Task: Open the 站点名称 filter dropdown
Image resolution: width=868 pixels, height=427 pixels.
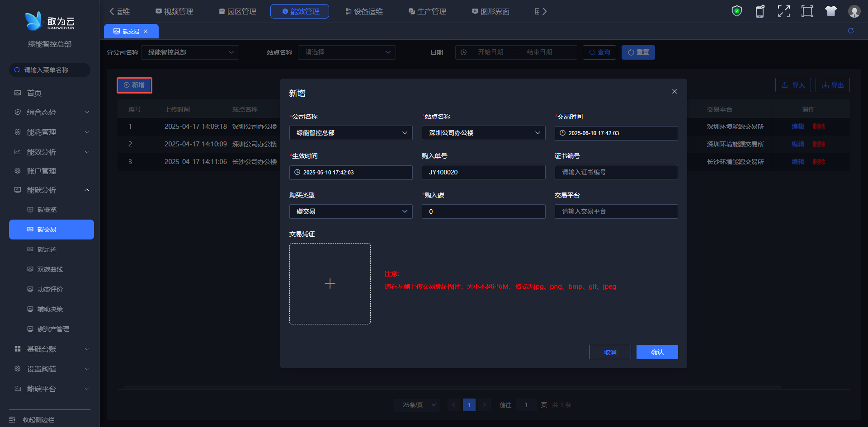Action: tap(347, 52)
